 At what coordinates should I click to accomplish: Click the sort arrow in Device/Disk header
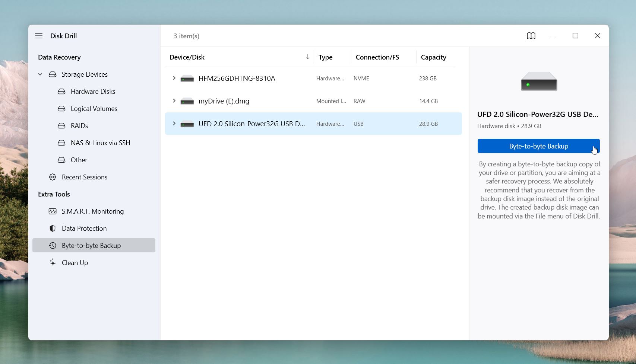click(x=308, y=57)
